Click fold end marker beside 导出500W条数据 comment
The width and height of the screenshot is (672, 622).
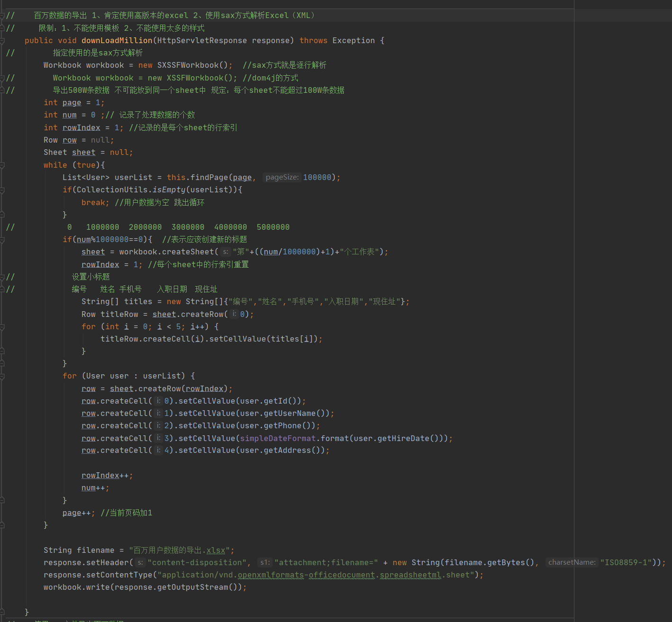pos(2,90)
